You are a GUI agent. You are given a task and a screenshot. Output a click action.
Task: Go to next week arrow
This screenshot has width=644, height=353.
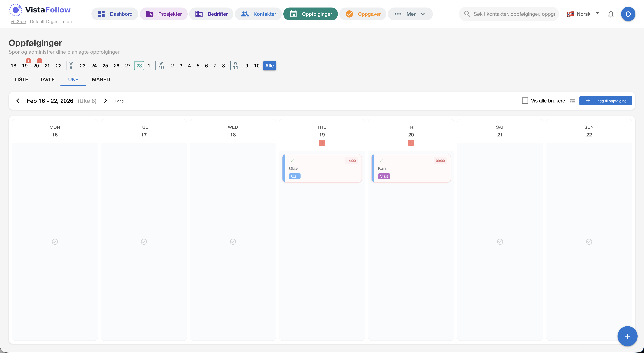(x=105, y=101)
